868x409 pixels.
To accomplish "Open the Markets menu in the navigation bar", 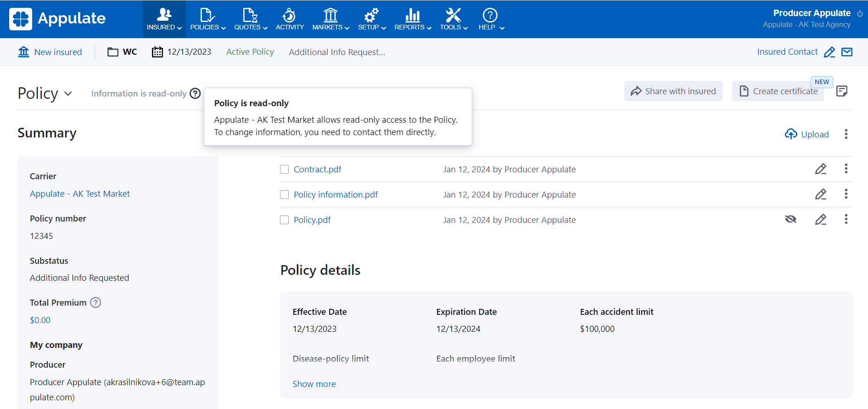I will point(330,19).
